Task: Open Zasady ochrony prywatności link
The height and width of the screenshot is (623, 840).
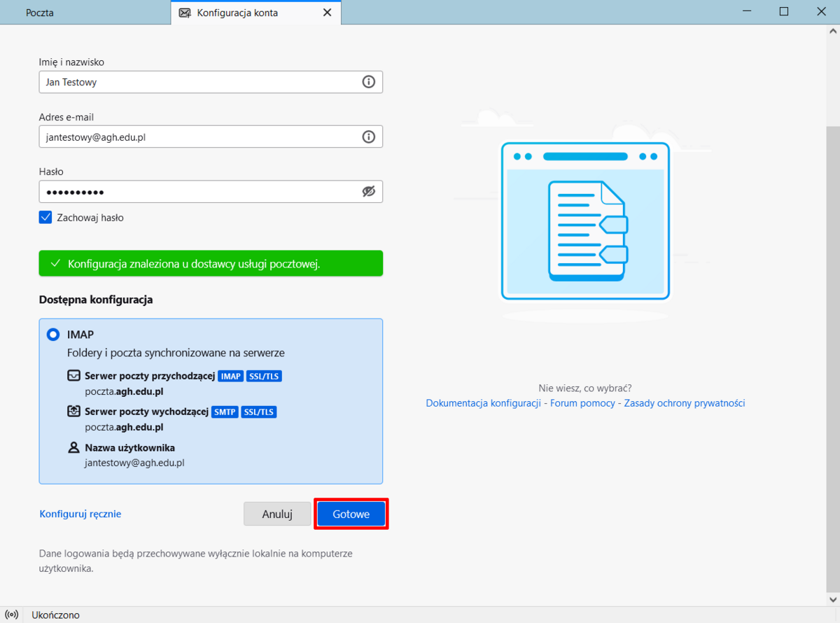Action: coord(684,403)
